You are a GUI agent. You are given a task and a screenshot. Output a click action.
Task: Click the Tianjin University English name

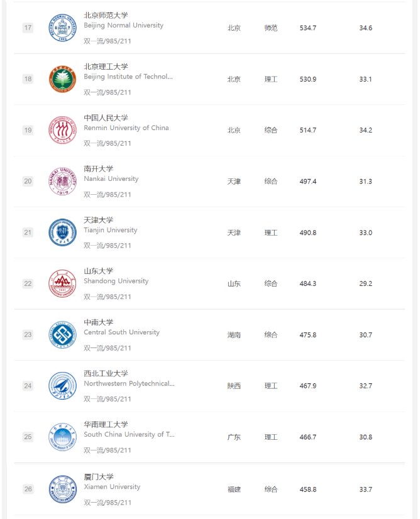tap(110, 230)
